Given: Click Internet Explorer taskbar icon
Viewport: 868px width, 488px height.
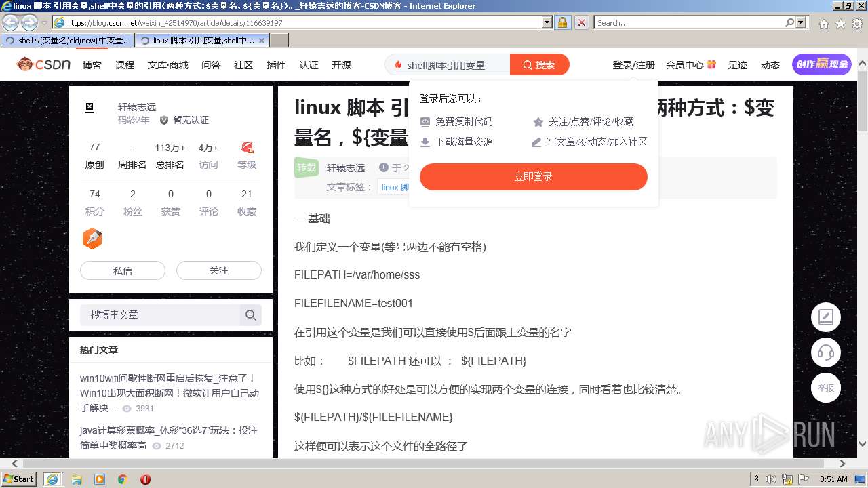Looking at the screenshot, I should point(53,479).
